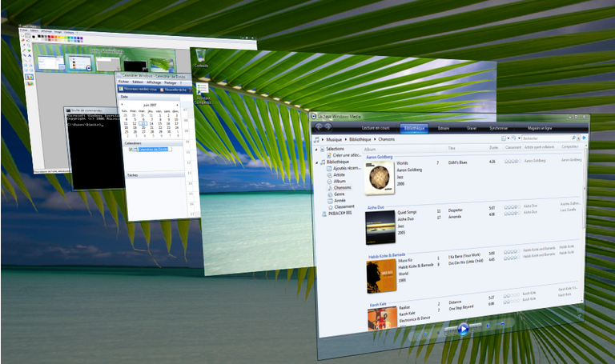
Task: Click Nouveau rendez-vous in the calendar toolbar
Action: (x=138, y=90)
